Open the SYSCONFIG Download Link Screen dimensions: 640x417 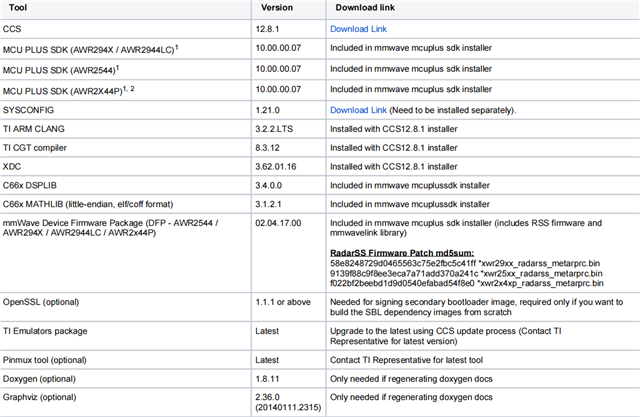pyautogui.click(x=358, y=110)
